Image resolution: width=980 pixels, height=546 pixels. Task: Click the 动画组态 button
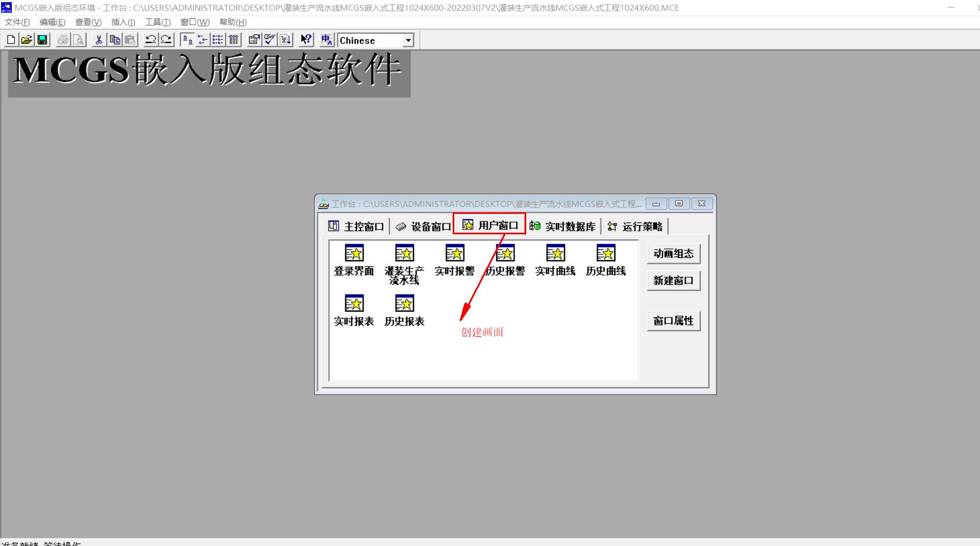click(x=673, y=254)
